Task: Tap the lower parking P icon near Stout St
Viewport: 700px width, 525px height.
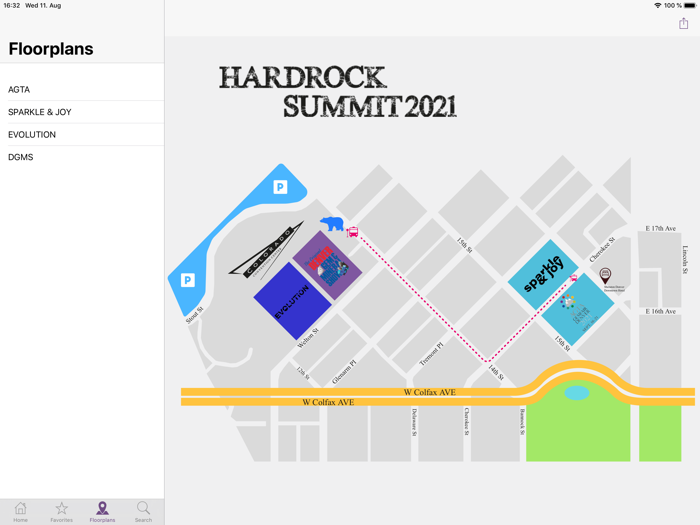Action: [x=188, y=280]
